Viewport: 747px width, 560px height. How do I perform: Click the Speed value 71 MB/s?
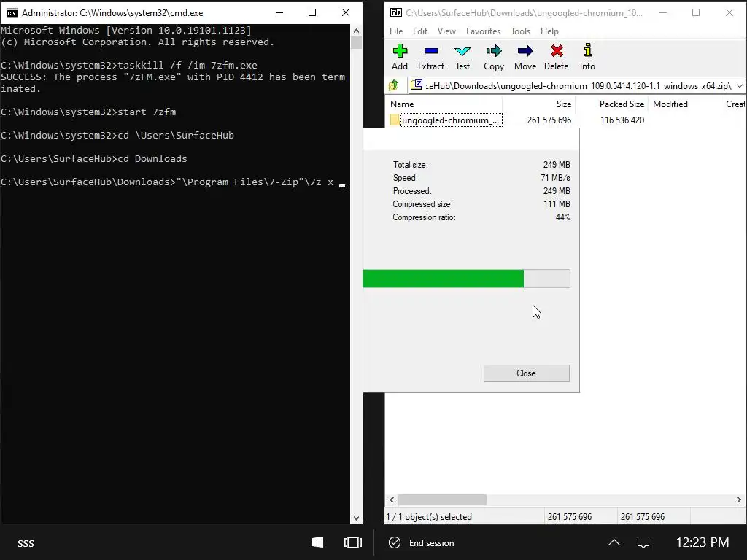(555, 178)
